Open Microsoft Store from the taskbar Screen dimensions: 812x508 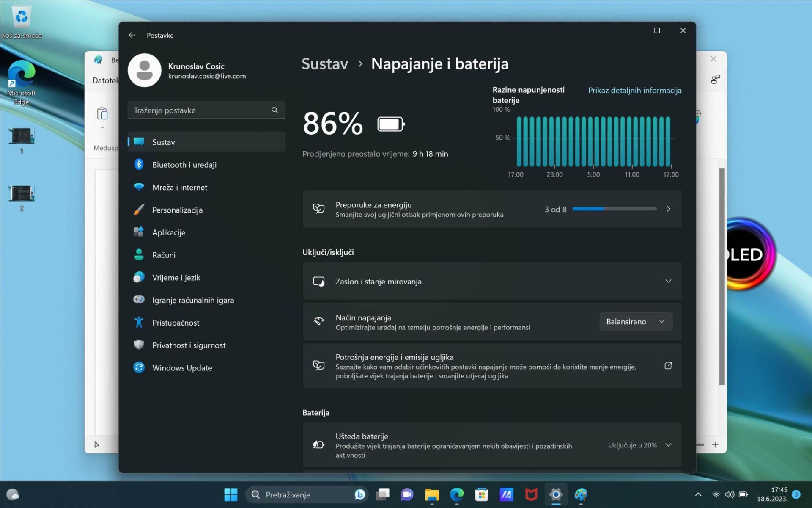(x=482, y=494)
